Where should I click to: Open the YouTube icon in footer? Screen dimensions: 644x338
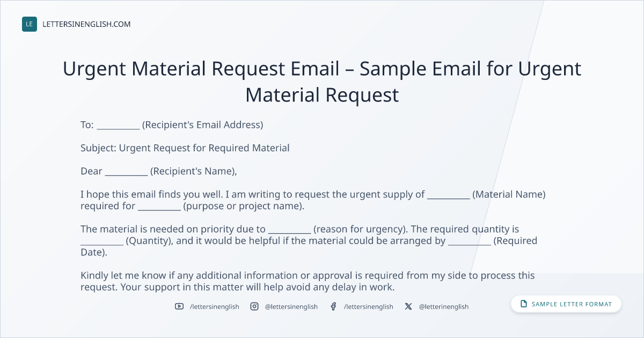(x=179, y=306)
